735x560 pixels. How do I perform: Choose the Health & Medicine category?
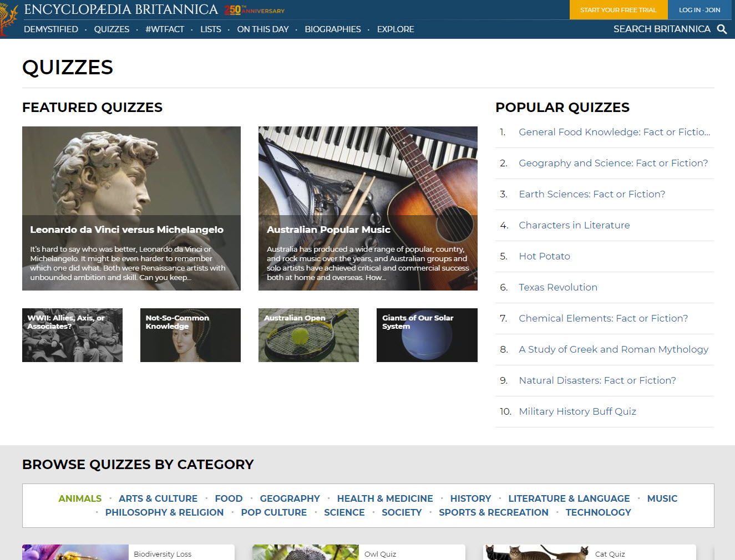pos(385,498)
